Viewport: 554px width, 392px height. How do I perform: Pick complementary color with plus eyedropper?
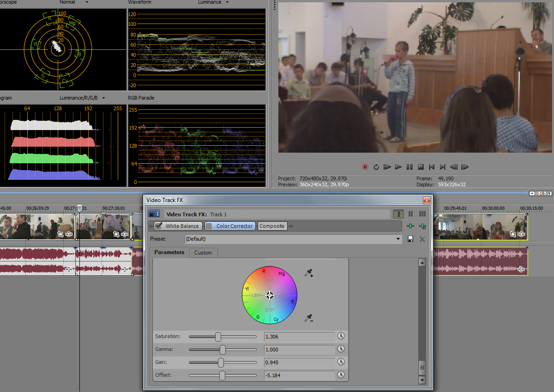tap(309, 273)
